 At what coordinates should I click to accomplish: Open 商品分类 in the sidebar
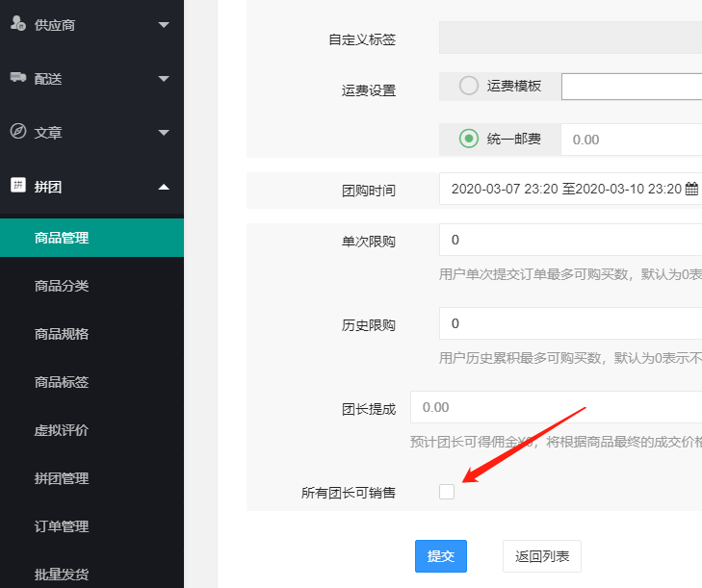[91, 286]
